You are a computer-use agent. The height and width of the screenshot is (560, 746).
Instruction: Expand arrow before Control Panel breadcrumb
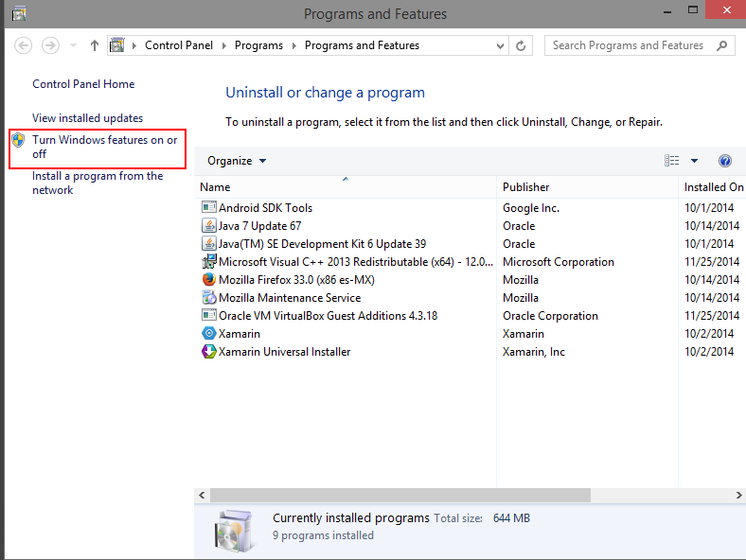click(x=134, y=45)
